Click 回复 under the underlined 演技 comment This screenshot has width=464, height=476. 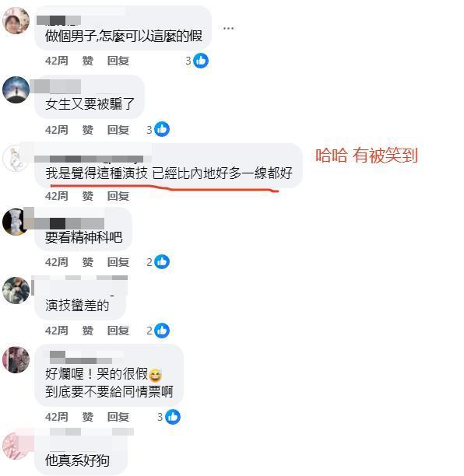(x=118, y=196)
